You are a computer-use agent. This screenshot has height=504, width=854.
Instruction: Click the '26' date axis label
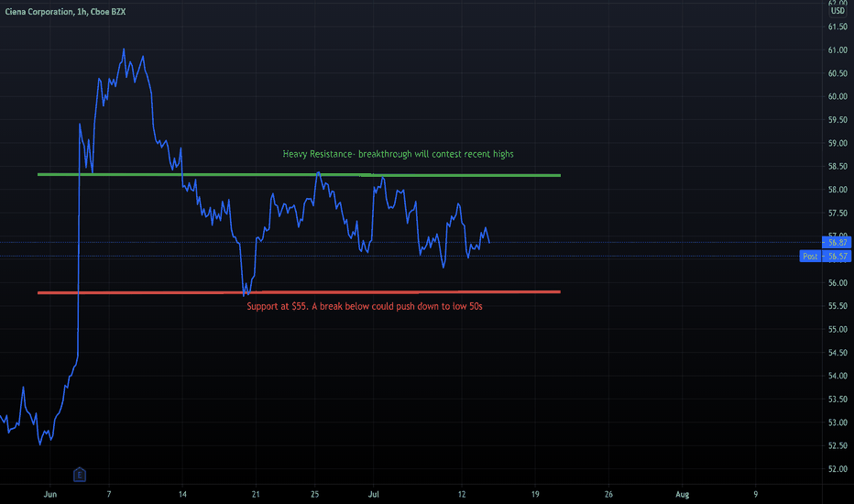point(608,494)
